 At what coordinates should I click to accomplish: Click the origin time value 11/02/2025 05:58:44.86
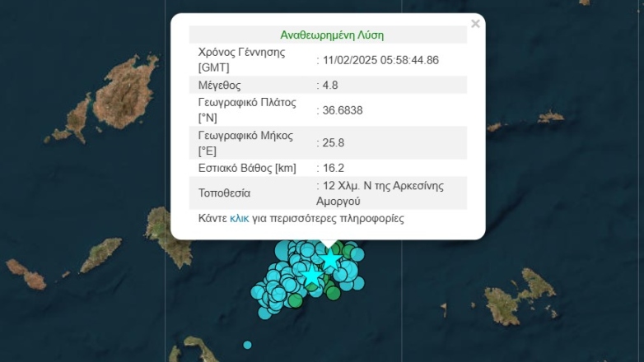(381, 59)
